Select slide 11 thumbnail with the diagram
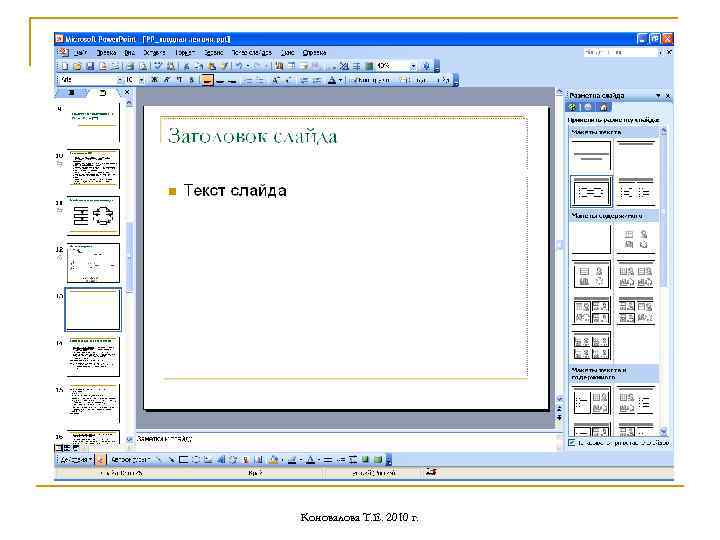The image size is (720, 540). coord(93,216)
